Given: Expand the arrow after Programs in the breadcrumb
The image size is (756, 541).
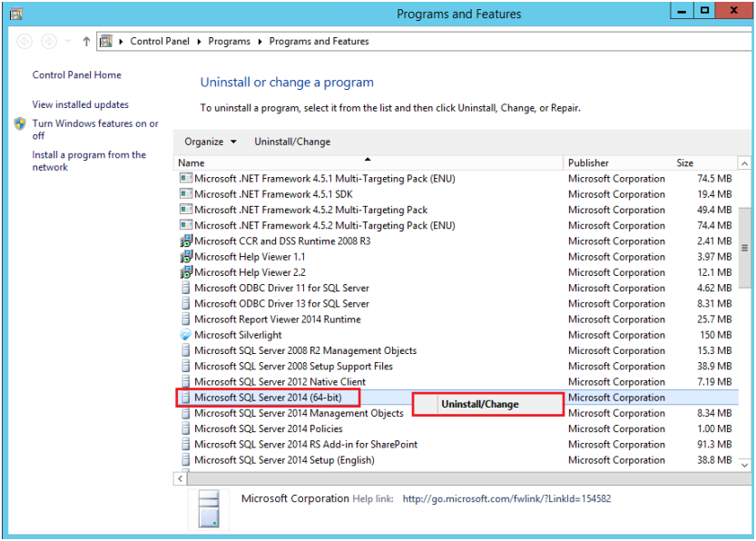Looking at the screenshot, I should (260, 42).
